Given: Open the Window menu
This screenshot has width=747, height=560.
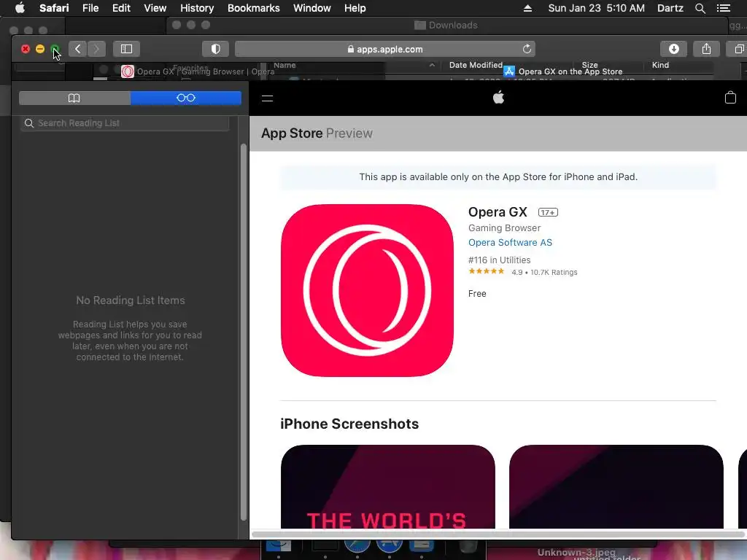Looking at the screenshot, I should tap(312, 8).
